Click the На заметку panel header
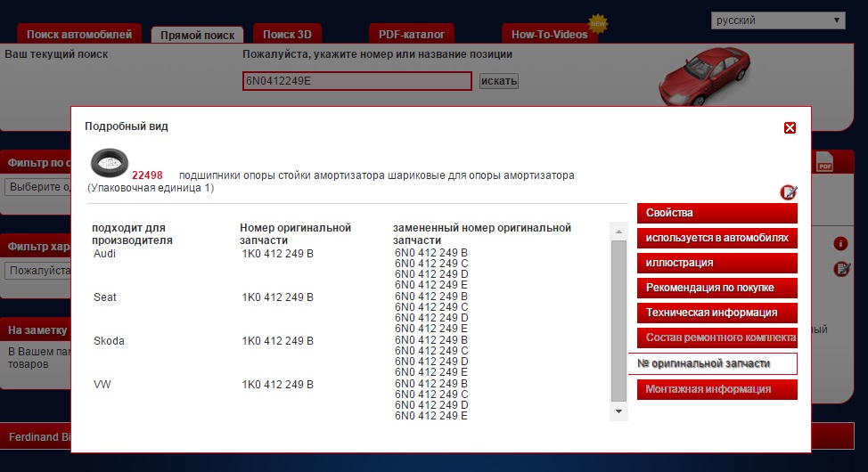The image size is (868, 472). tap(37, 330)
